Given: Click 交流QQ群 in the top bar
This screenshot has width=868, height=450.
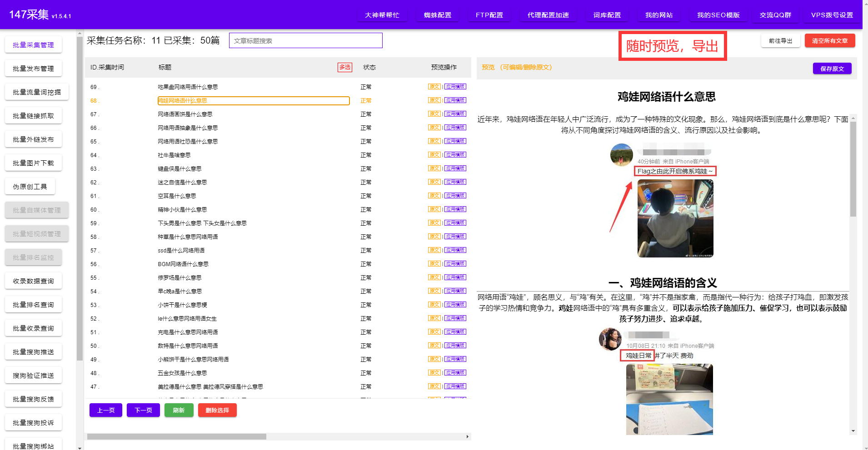Looking at the screenshot, I should pos(775,15).
